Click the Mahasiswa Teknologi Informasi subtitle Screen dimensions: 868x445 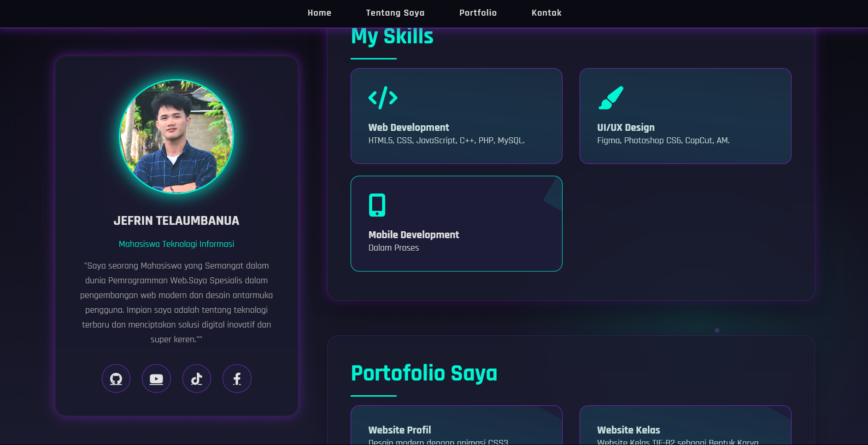176,244
